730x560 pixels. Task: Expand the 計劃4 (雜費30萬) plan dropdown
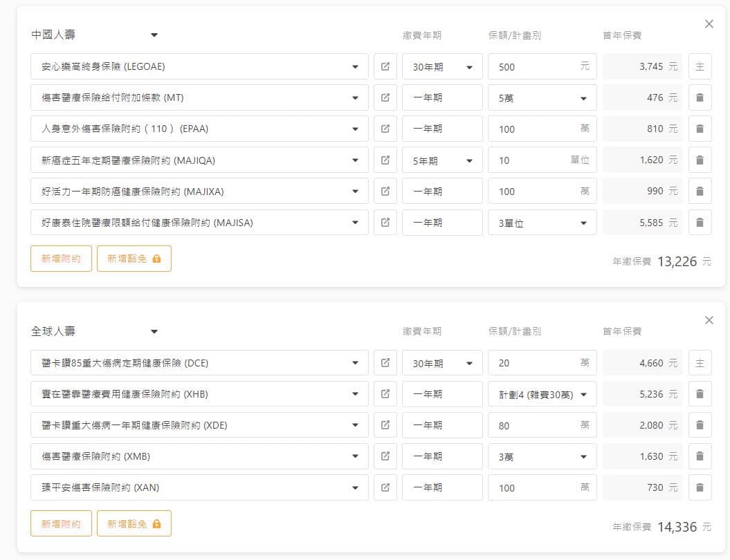[x=542, y=394]
